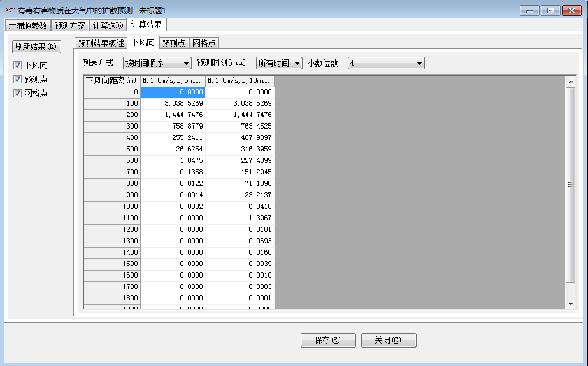
Task: Select the 1.8475 cell
Action: point(173,160)
